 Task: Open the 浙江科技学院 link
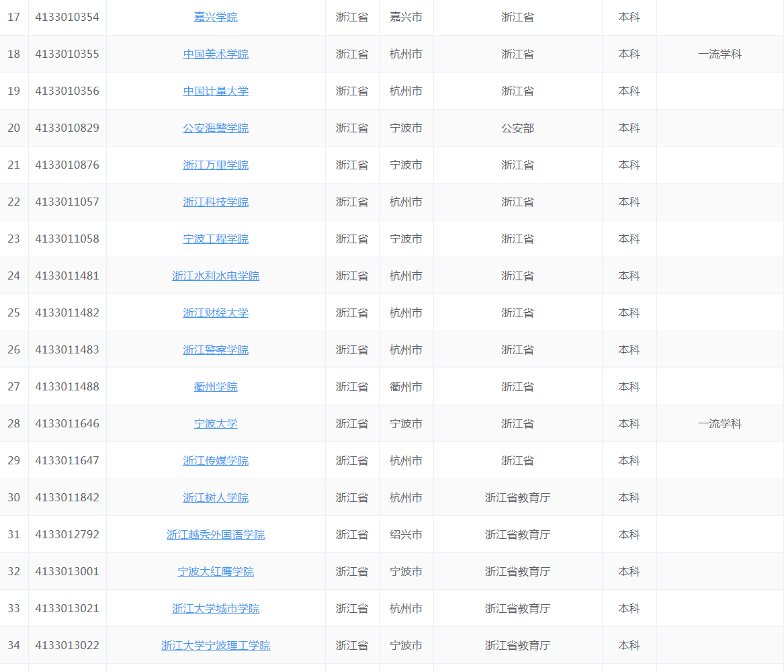[x=216, y=202]
